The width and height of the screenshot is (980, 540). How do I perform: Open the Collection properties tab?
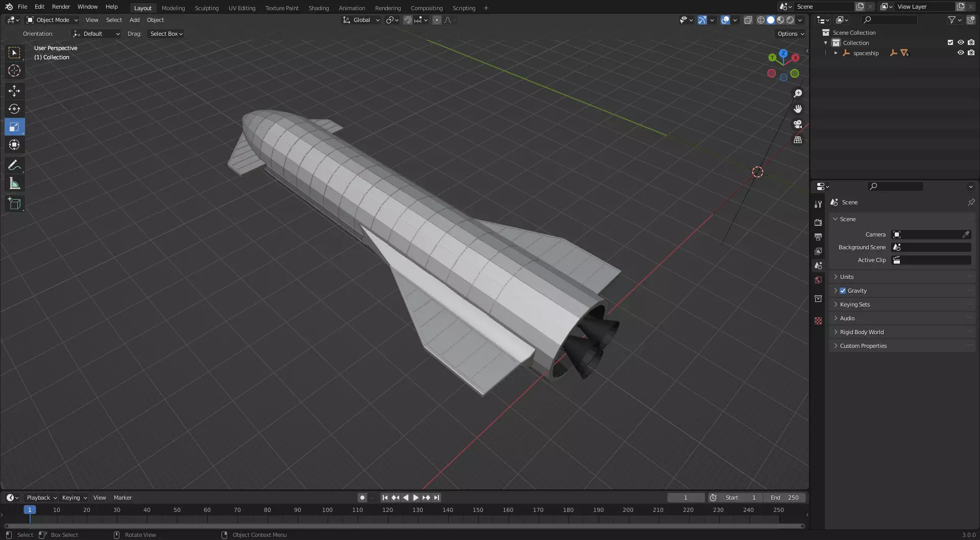pyautogui.click(x=818, y=298)
